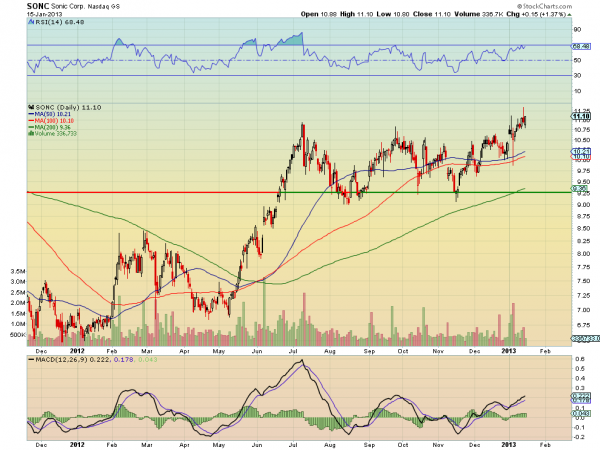Click the Nasdaq GS exchange label
This screenshot has height=450, width=600.
tap(104, 7)
